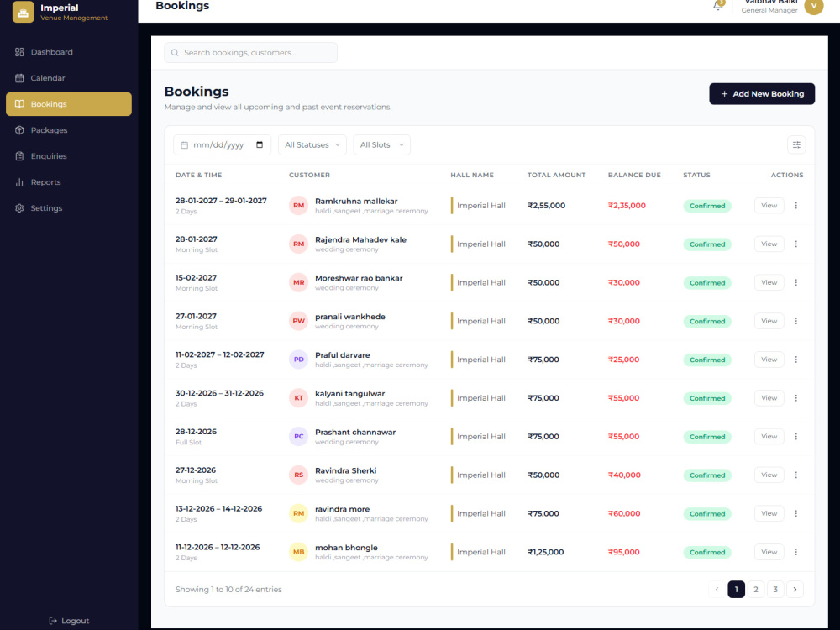This screenshot has height=630, width=840.
Task: Click the Total Amount column header
Action: (556, 176)
